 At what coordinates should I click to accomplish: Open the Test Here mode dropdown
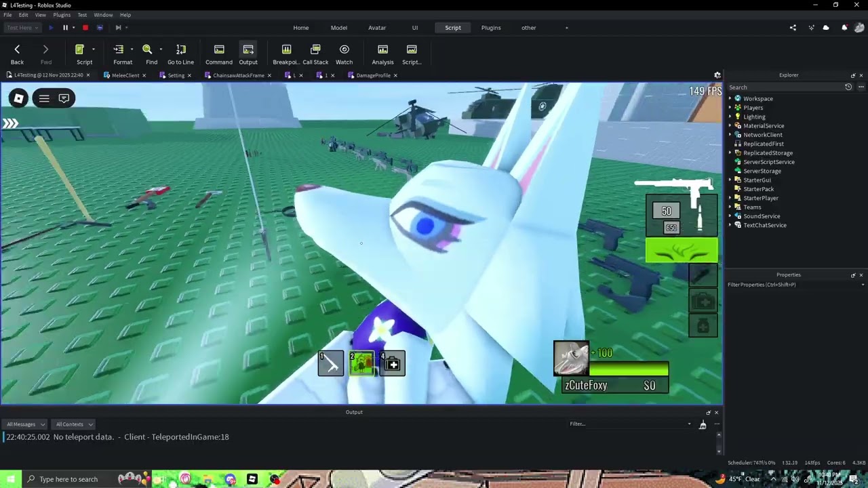[22, 28]
